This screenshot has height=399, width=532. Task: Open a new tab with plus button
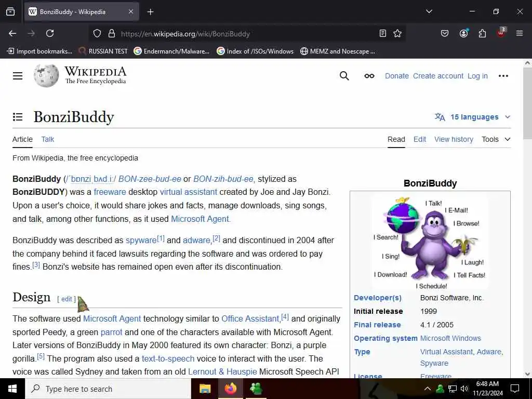150,12
